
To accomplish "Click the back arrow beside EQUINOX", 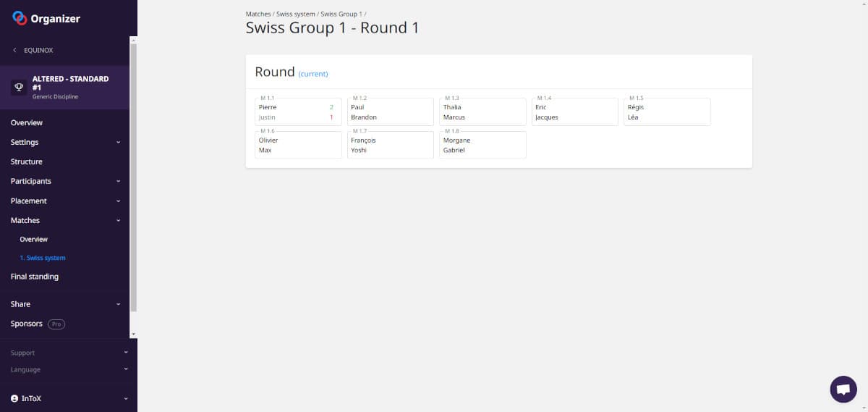I will point(14,51).
